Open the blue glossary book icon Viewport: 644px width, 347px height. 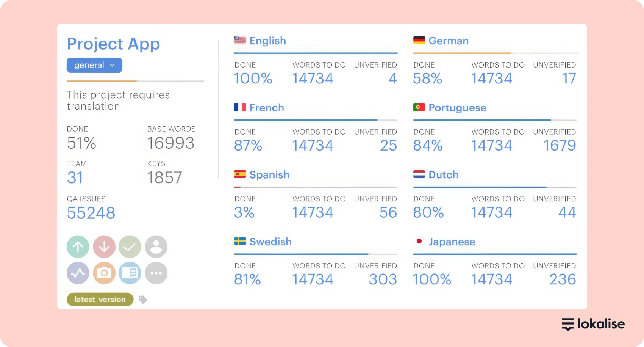point(130,273)
